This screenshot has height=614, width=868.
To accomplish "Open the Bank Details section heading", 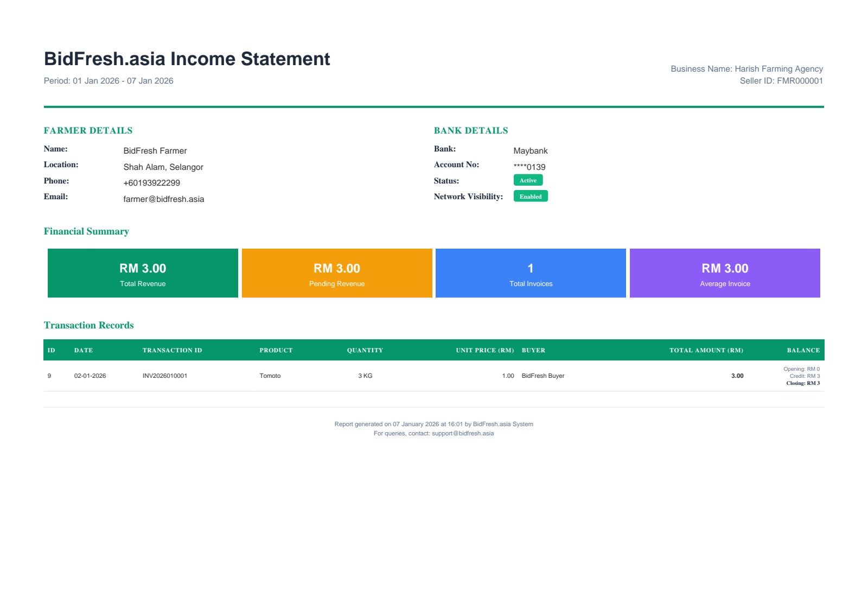I will click(470, 130).
